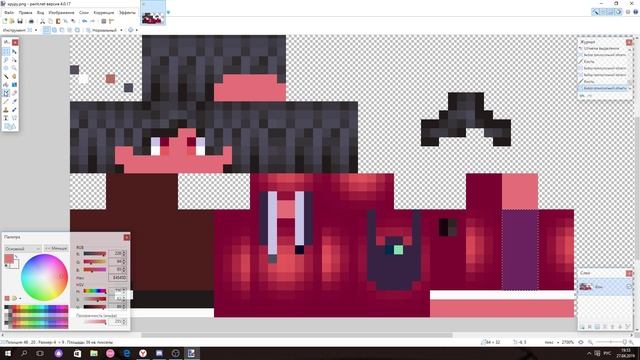Choose Replace selection mode

(x=47, y=30)
